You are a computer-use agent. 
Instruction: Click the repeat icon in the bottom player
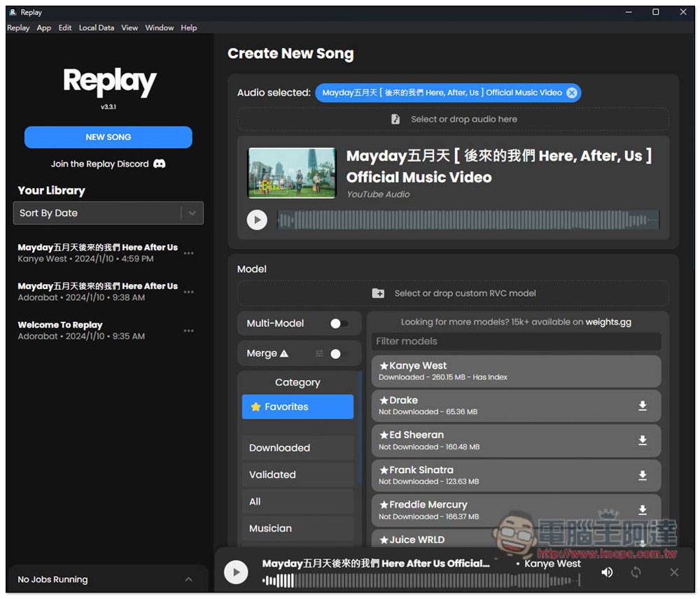[635, 572]
